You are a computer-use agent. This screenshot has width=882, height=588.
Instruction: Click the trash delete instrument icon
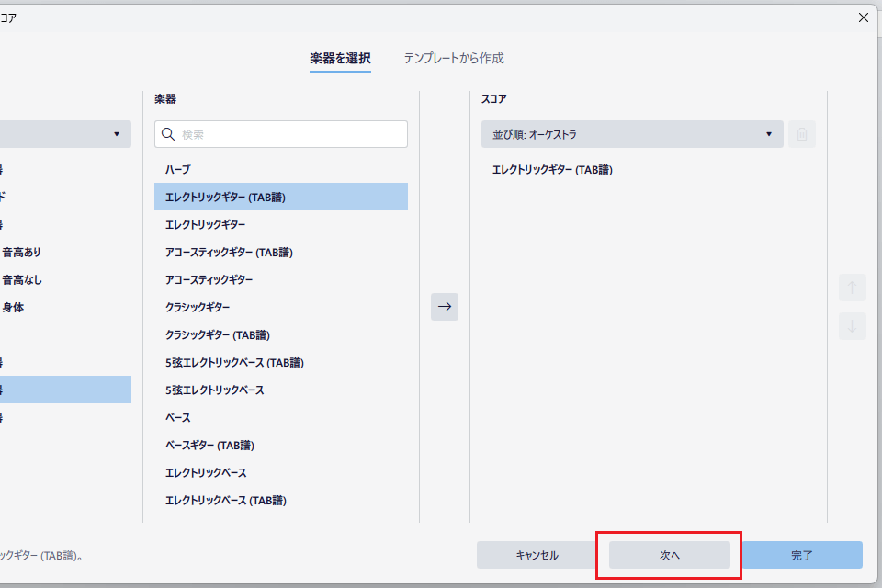[x=801, y=134]
